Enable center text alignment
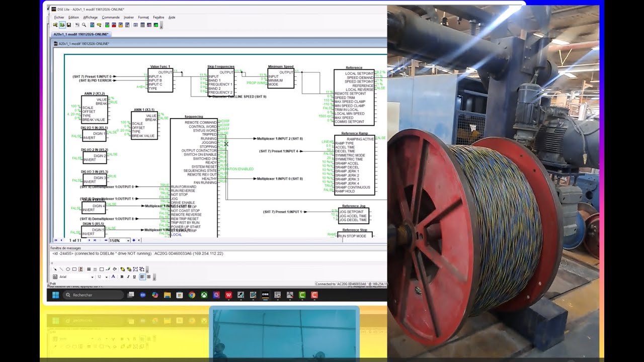644x362 pixels. (x=149, y=277)
